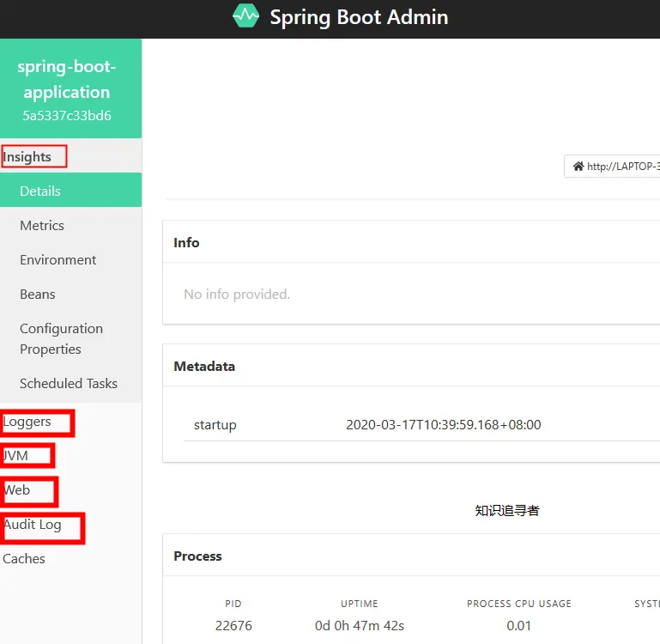Click the Spring Boot Admin heartbeat logo

click(245, 16)
